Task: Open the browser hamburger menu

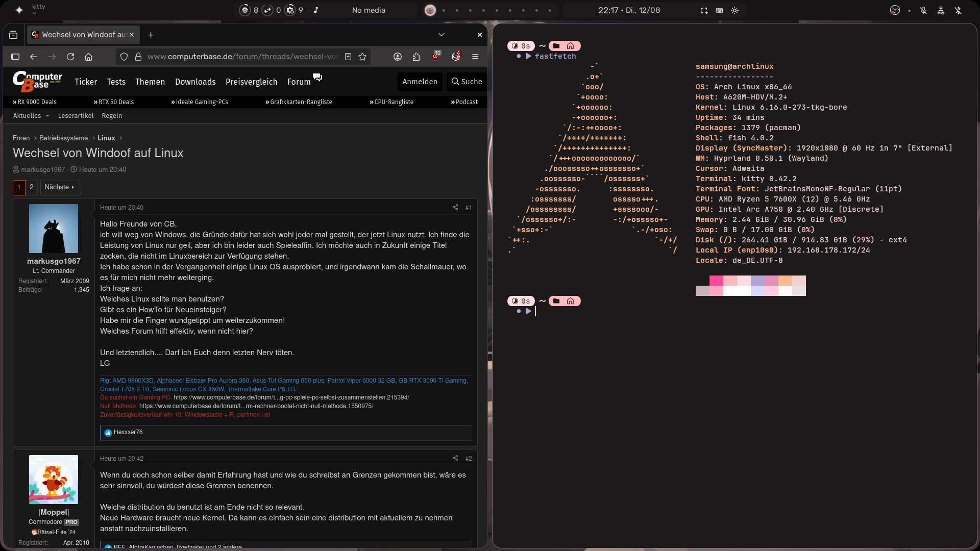Action: pyautogui.click(x=475, y=57)
